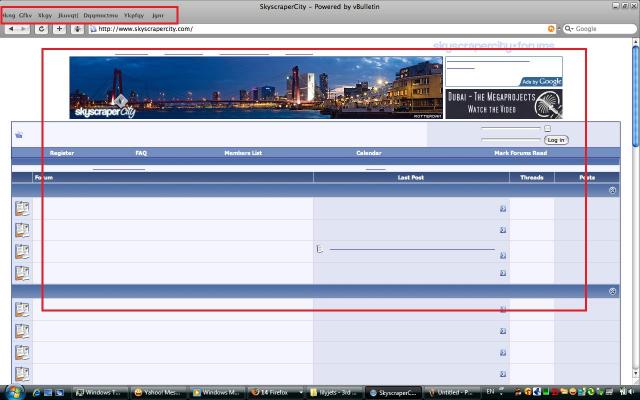640x400 pixels.
Task: Click the browser reload button
Action: (42, 29)
